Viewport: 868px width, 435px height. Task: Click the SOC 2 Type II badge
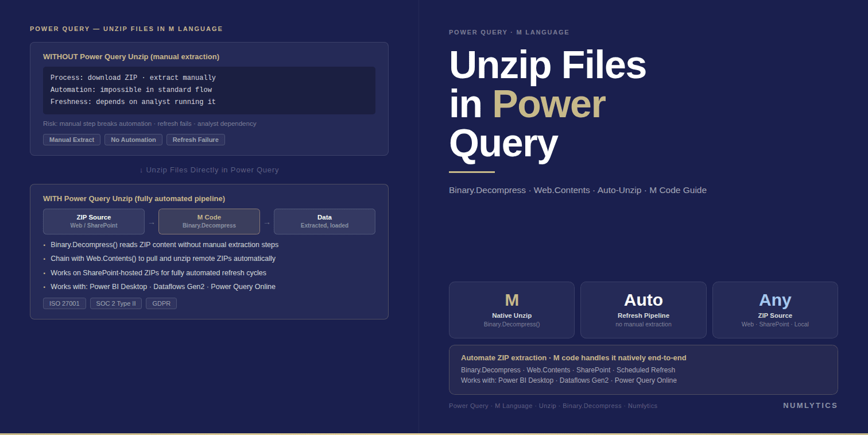(116, 303)
